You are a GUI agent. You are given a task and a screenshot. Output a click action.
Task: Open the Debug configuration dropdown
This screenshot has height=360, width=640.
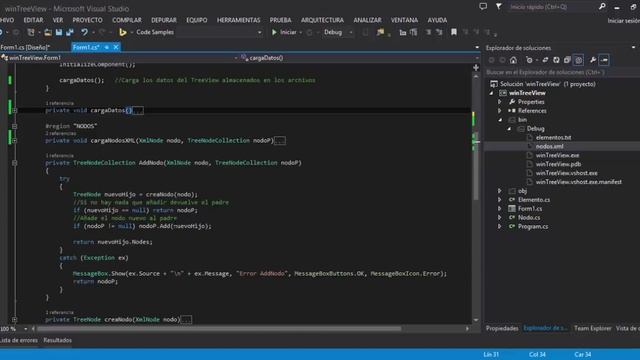pos(350,32)
